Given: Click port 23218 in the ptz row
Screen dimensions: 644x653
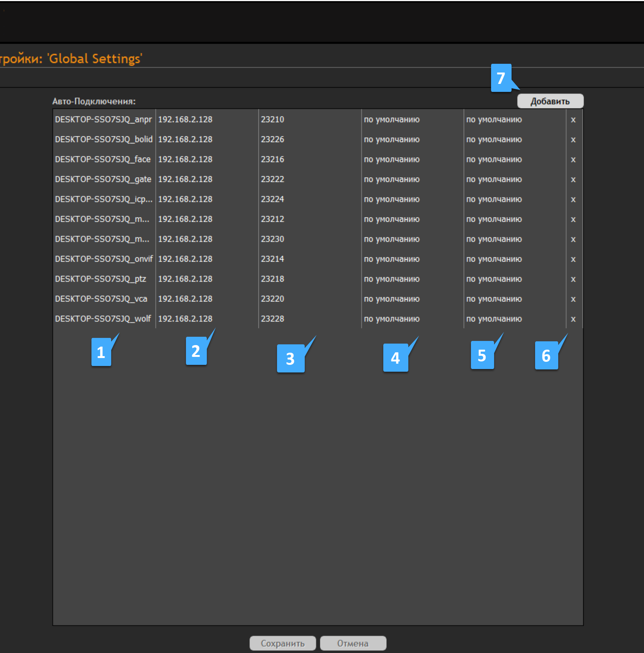Looking at the screenshot, I should pyautogui.click(x=272, y=279).
